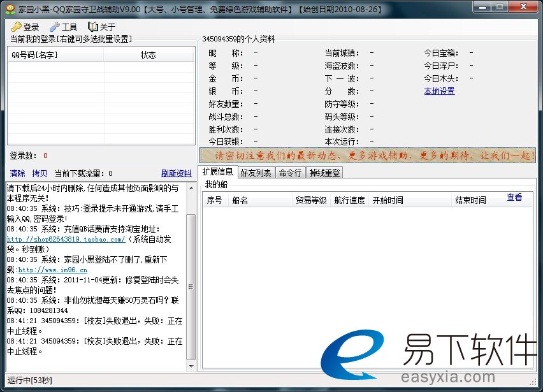
Task: Click the 船名 column header
Action: click(260, 200)
